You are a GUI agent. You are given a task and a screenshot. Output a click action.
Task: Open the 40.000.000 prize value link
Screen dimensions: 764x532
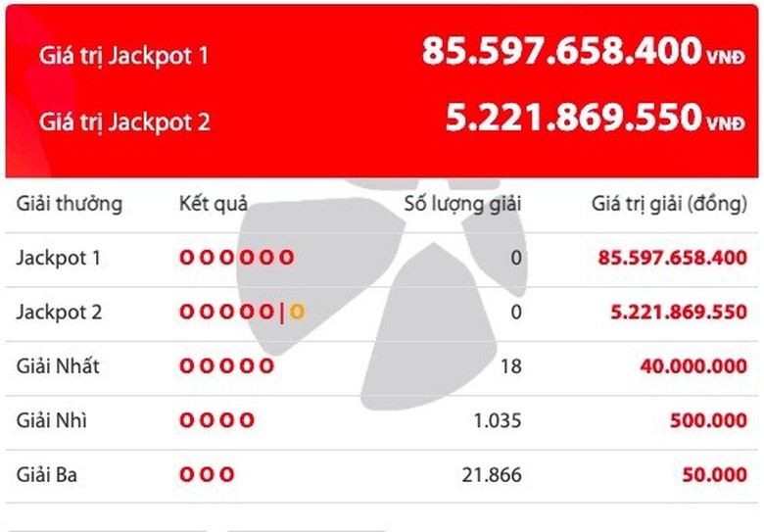(693, 367)
